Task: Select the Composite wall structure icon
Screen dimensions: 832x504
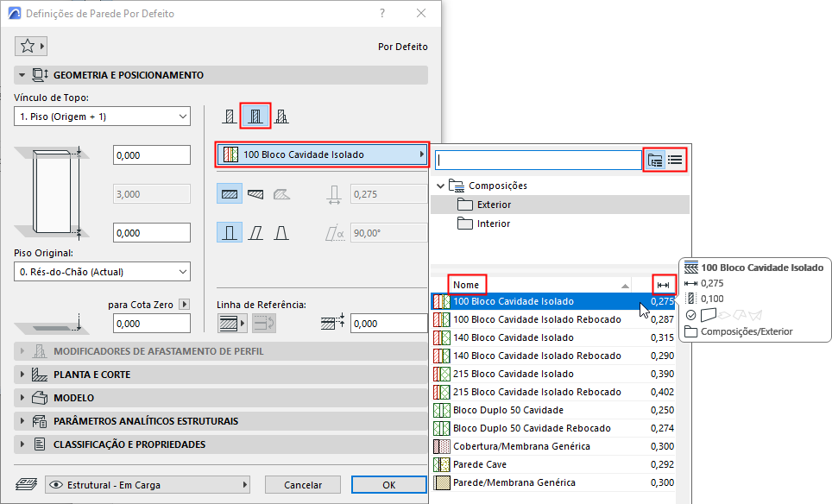Action: [x=255, y=117]
